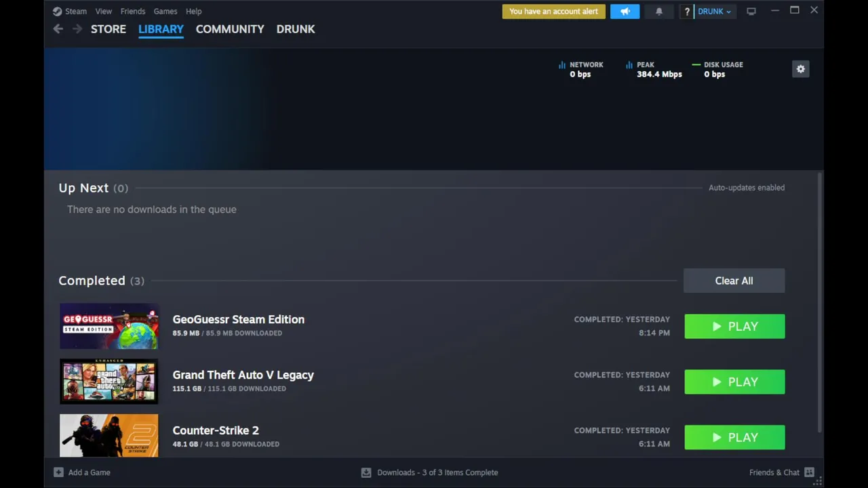Open Counter-Strike 2 thumbnail
The image size is (868, 488).
click(x=108, y=436)
